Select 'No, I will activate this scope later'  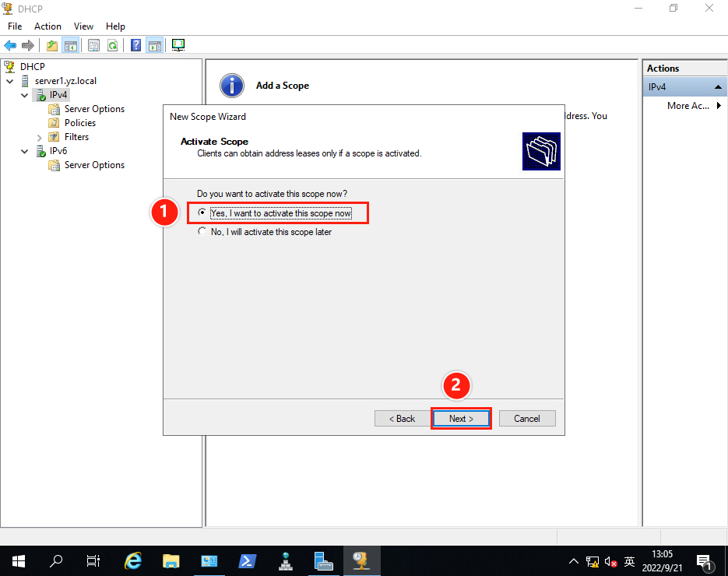click(x=265, y=232)
